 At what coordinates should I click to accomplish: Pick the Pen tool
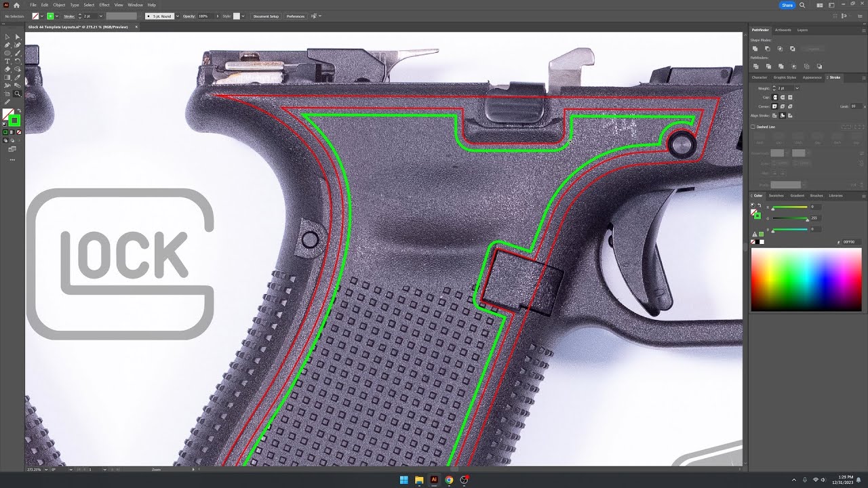[7, 45]
